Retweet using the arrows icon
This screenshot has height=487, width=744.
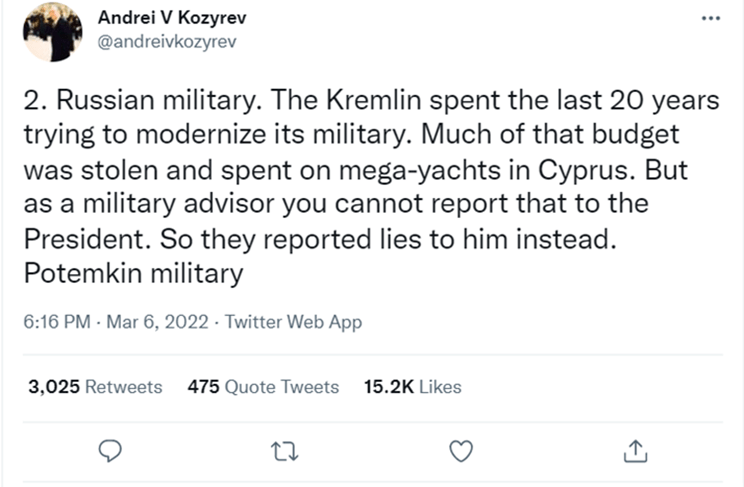(288, 453)
